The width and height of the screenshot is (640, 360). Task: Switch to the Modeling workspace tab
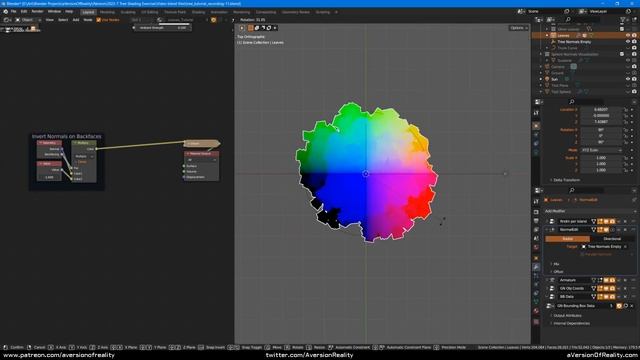point(107,12)
